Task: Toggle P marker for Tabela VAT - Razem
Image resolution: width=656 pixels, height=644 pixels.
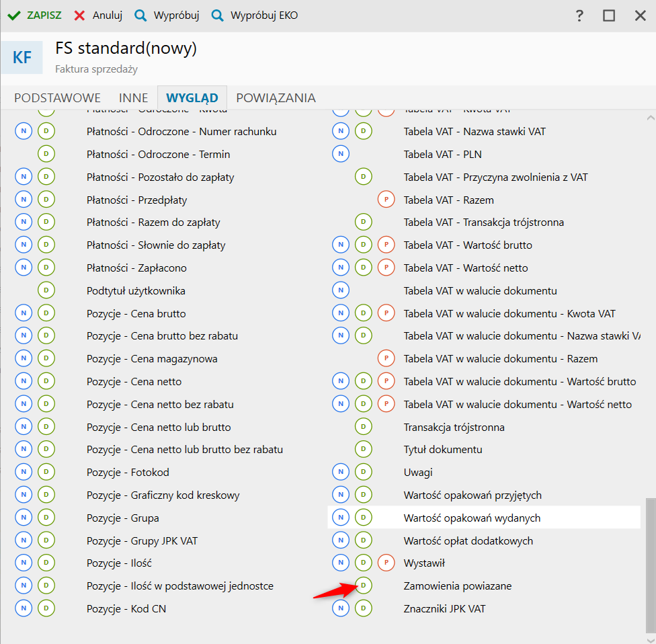Action: (x=386, y=200)
